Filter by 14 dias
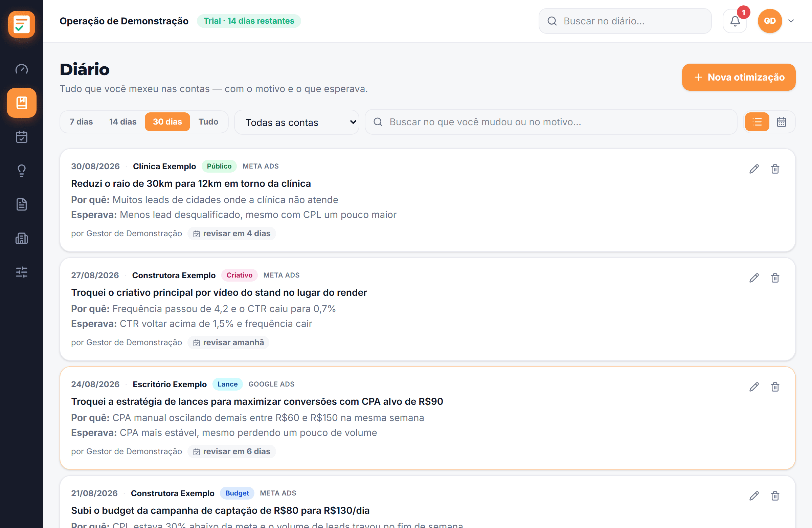Image resolution: width=812 pixels, height=528 pixels. point(123,122)
